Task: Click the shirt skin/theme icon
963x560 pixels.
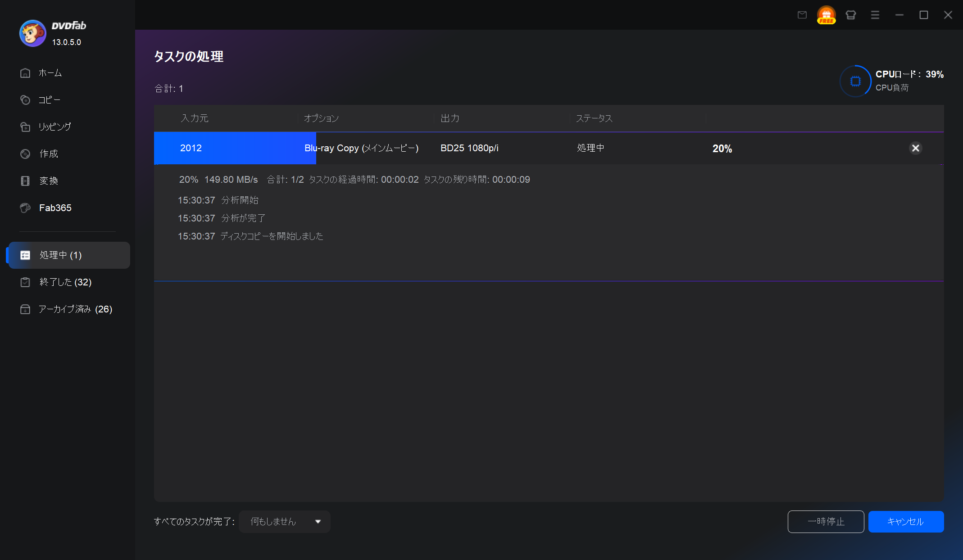Action: (x=850, y=15)
